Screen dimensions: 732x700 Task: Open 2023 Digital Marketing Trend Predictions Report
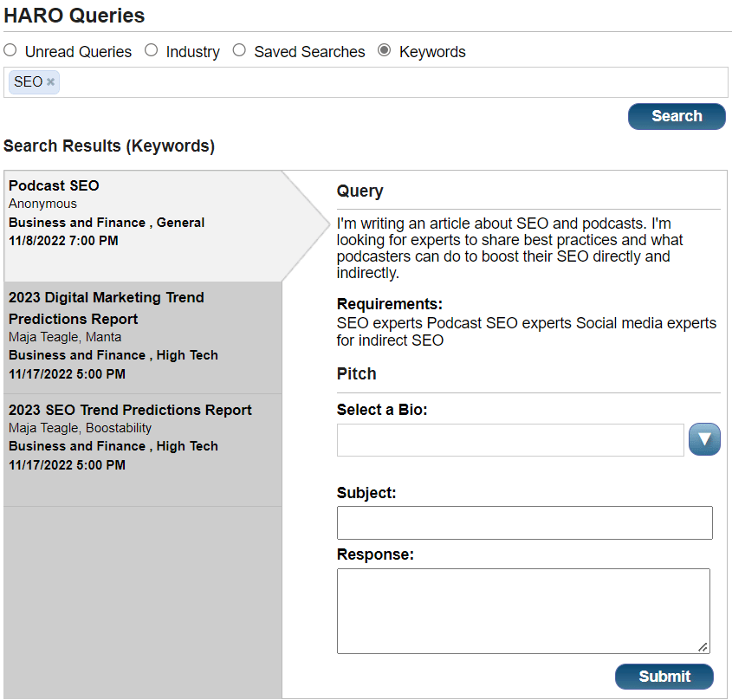[x=143, y=338]
